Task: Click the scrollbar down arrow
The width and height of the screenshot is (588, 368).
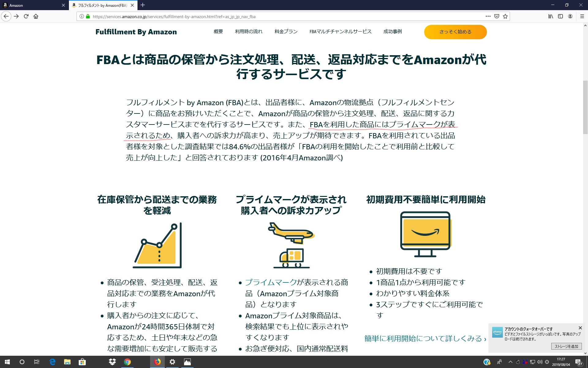Action: tap(585, 353)
